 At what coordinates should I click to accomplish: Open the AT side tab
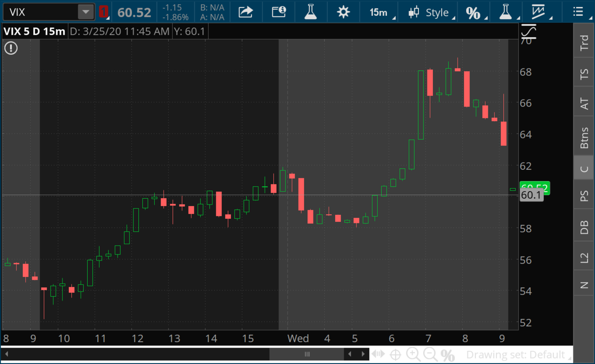tap(584, 103)
